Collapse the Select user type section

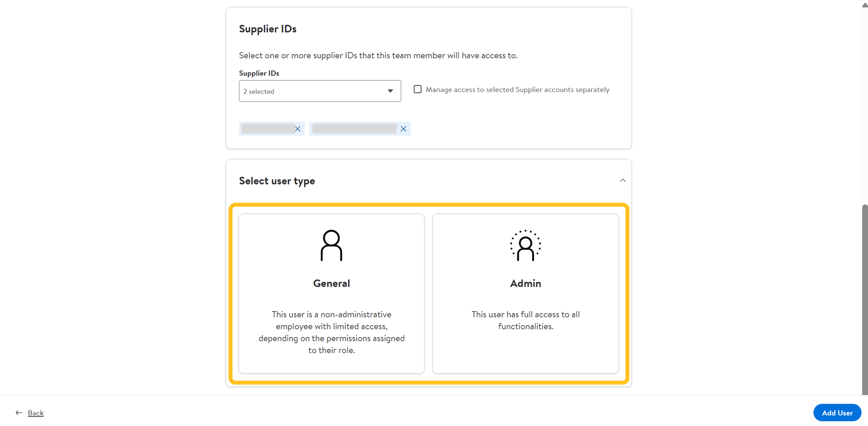coord(622,181)
